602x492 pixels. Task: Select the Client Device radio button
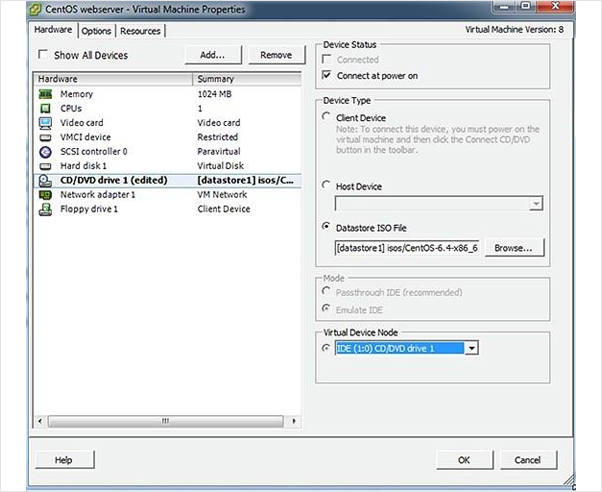[326, 116]
